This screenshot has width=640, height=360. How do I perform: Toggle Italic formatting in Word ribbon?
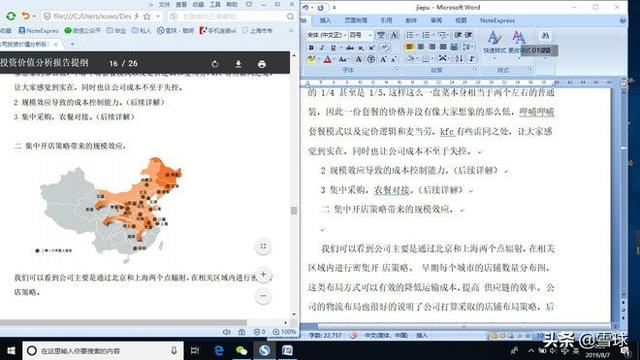(322, 48)
